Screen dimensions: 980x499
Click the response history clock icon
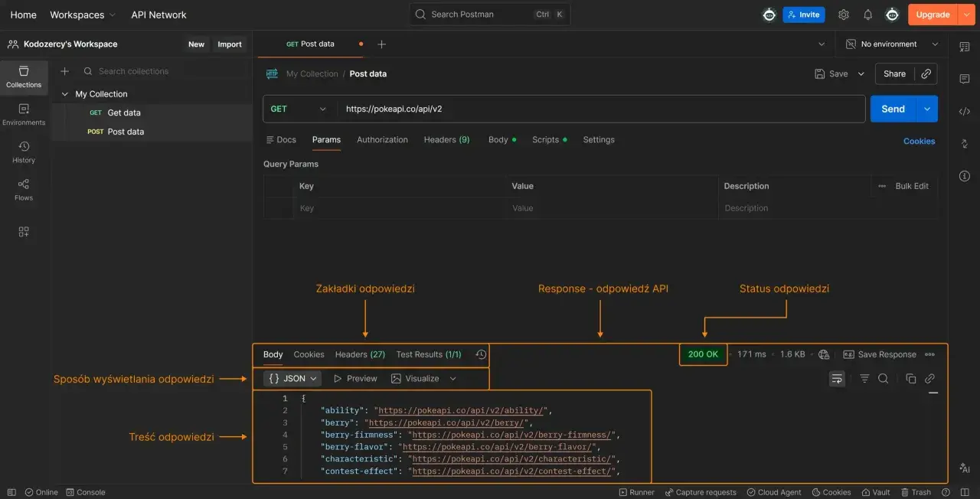point(481,354)
